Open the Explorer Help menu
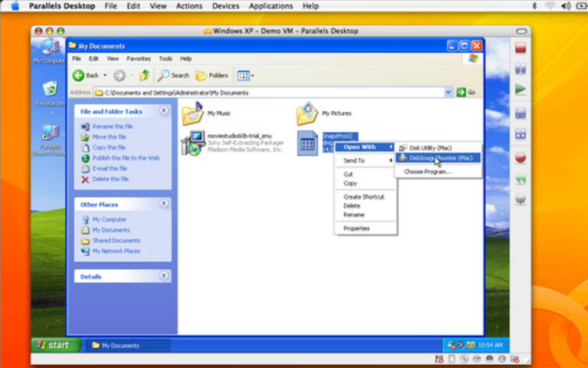Screen dimensions: 588x368 pos(185,58)
